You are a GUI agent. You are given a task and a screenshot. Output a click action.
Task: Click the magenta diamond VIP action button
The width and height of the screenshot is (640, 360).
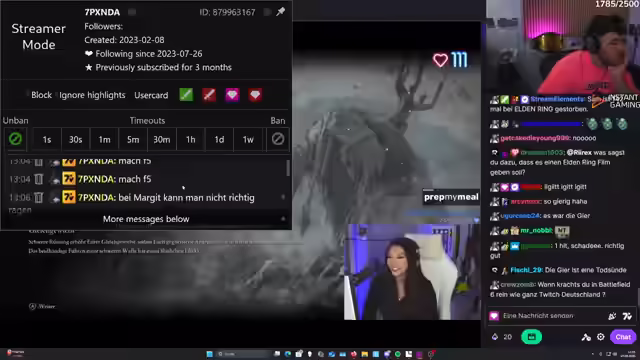point(232,95)
